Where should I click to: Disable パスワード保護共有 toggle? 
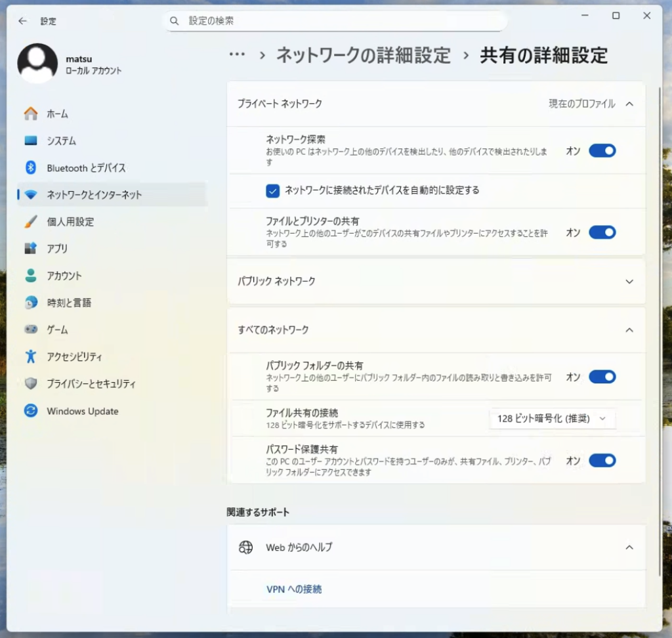602,461
